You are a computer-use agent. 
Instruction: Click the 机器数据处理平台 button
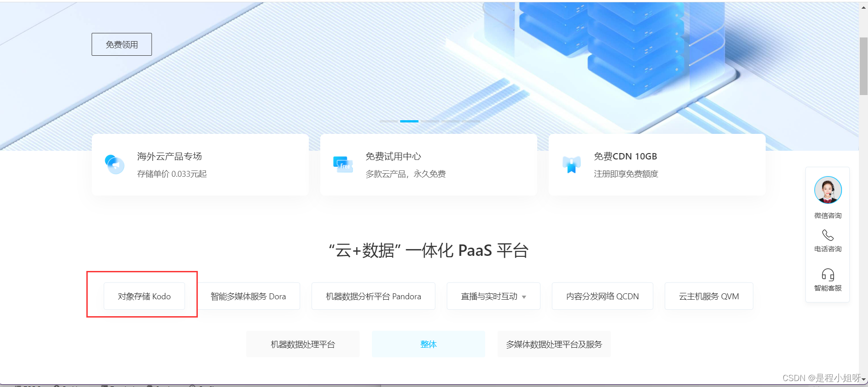(303, 344)
